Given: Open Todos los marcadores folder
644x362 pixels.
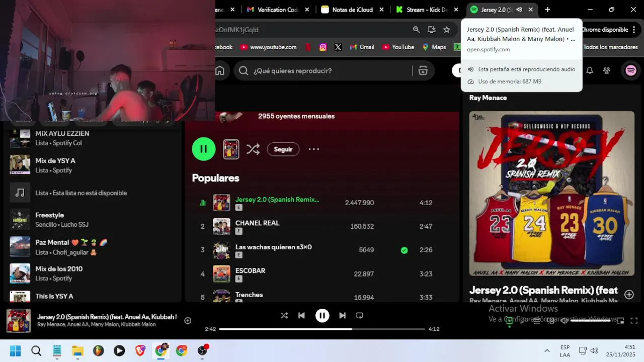Looking at the screenshot, I should click(x=610, y=47).
